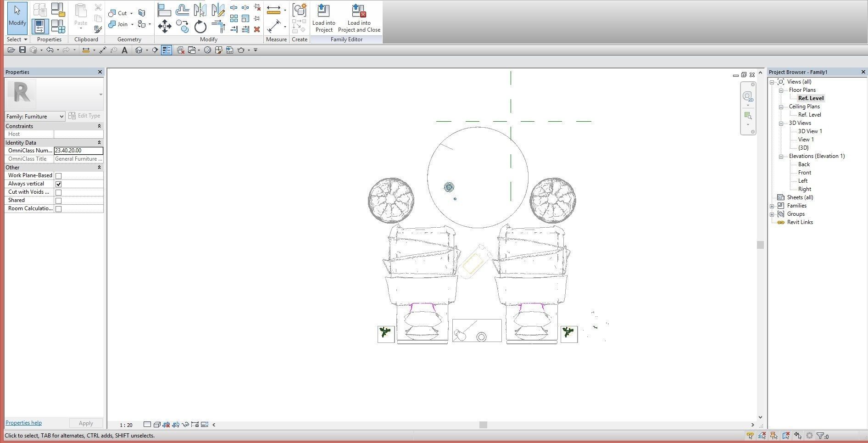Toggle Select Elements by Face
Screen dimensions: 868x443
click(786, 436)
